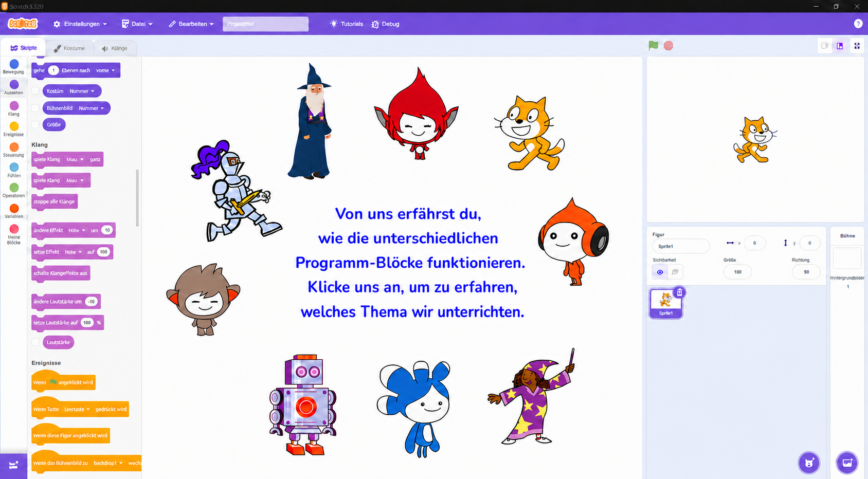Select the Variablen block category
This screenshot has width=868, height=479.
click(14, 211)
